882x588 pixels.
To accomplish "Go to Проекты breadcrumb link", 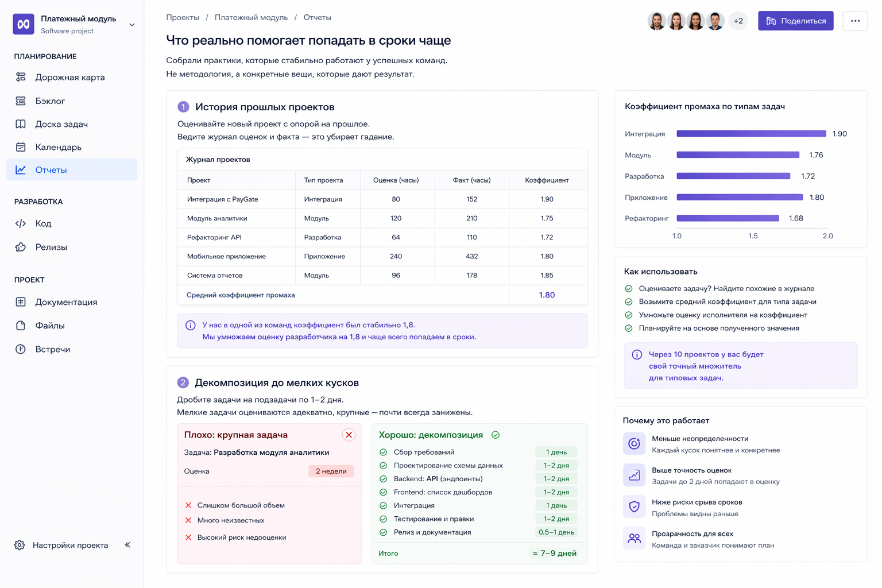I will pyautogui.click(x=183, y=18).
